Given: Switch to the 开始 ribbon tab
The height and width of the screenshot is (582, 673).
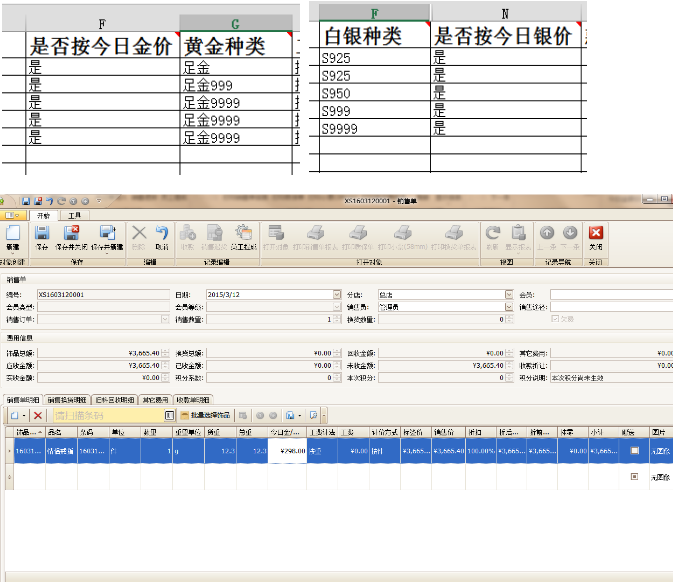Looking at the screenshot, I should 43,215.
